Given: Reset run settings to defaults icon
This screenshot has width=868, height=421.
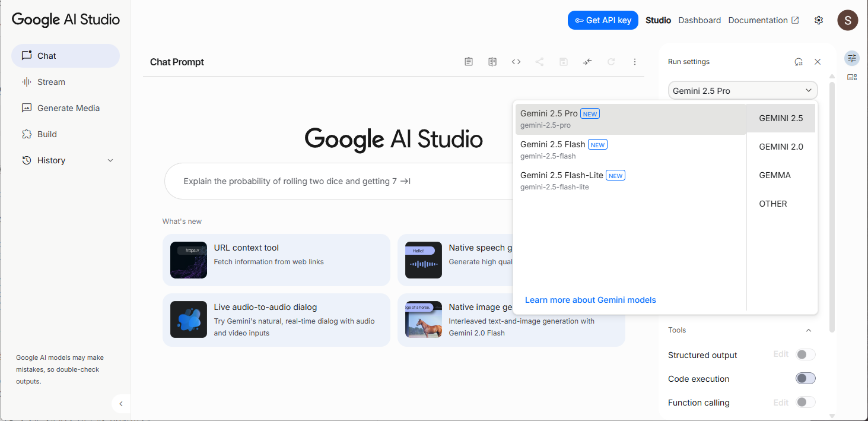Looking at the screenshot, I should 799,62.
